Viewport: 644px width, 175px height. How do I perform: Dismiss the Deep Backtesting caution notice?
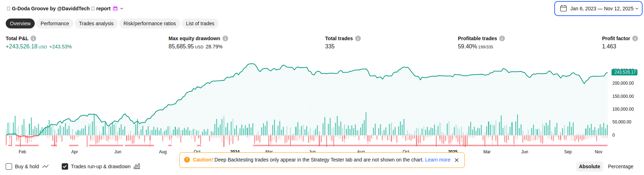457,160
